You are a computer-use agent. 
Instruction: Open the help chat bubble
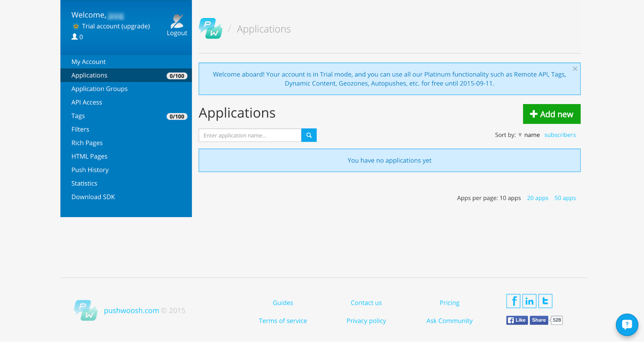click(x=627, y=325)
